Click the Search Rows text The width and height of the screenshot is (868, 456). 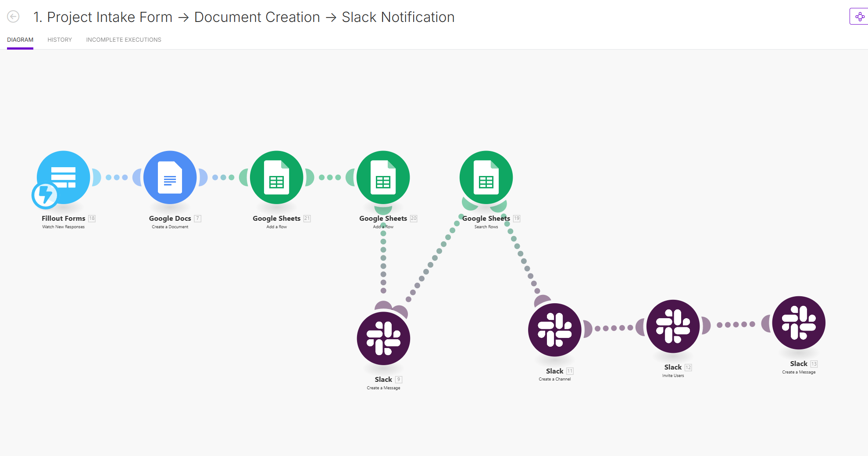point(486,227)
